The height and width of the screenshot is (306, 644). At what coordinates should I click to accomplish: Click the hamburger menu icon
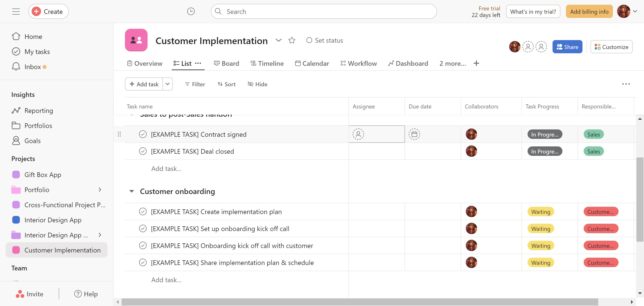[x=16, y=11]
